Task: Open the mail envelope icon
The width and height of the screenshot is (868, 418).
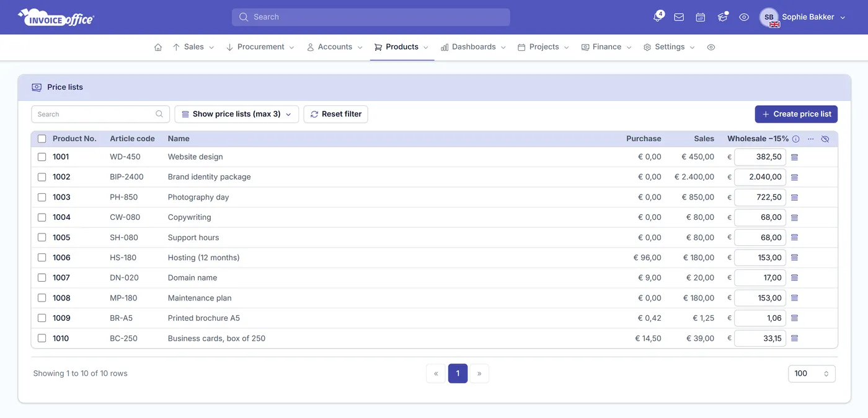Action: (x=679, y=17)
